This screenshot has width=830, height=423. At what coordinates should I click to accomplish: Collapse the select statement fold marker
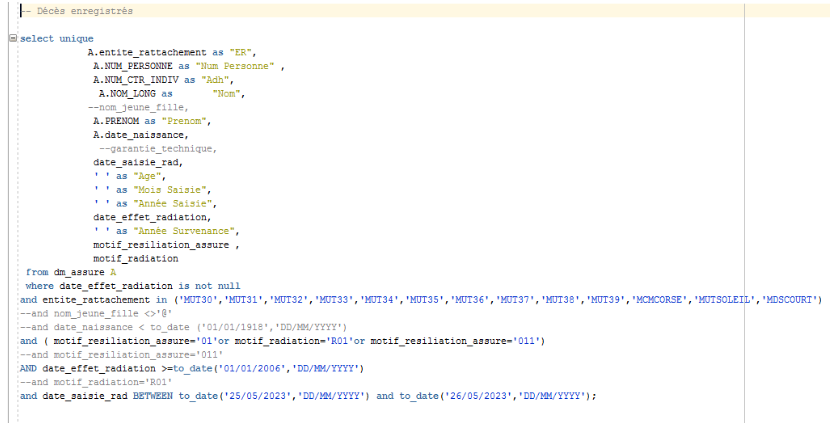click(x=13, y=39)
